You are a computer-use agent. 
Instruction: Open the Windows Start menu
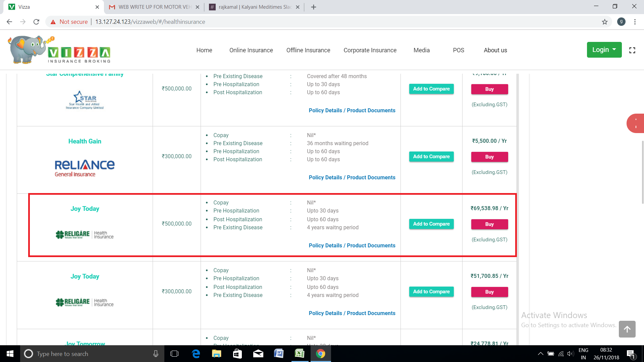coord(10,354)
